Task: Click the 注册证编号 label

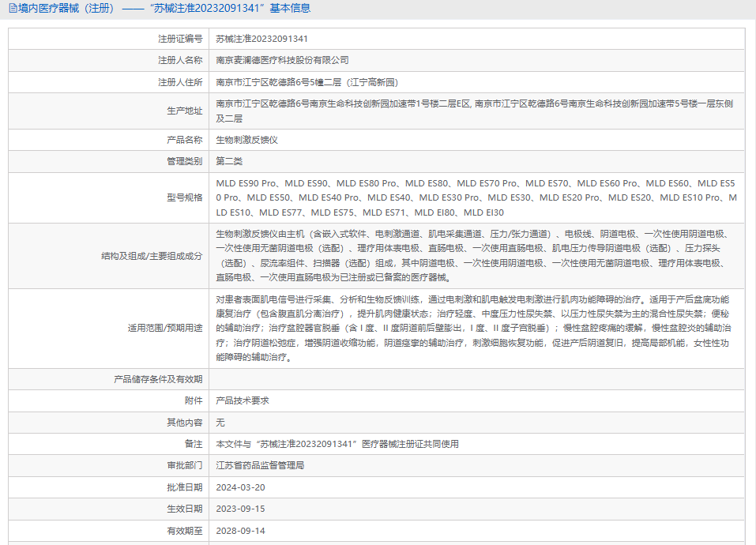Action: [180, 39]
